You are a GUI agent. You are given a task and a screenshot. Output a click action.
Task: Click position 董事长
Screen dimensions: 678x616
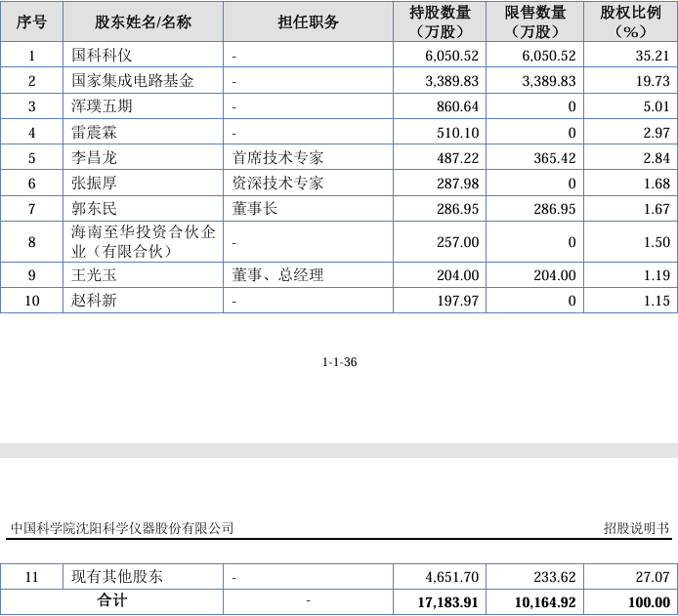[255, 209]
